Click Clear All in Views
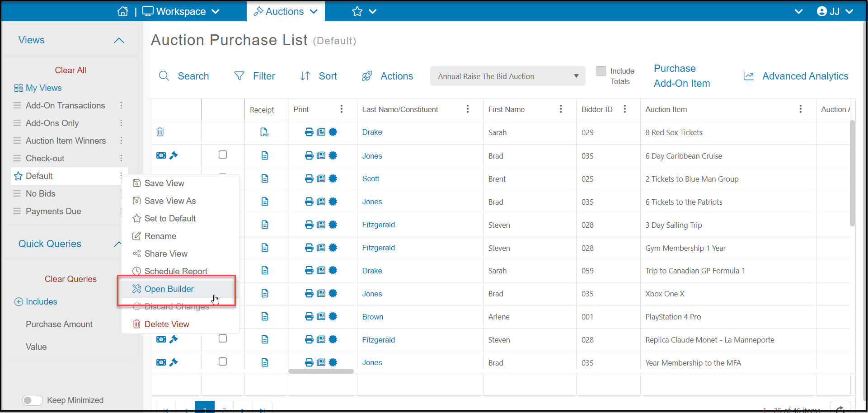The image size is (868, 413). (70, 70)
